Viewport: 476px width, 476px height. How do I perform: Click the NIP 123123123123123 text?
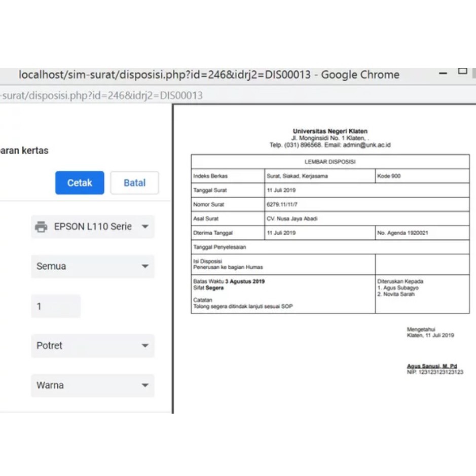point(435,372)
